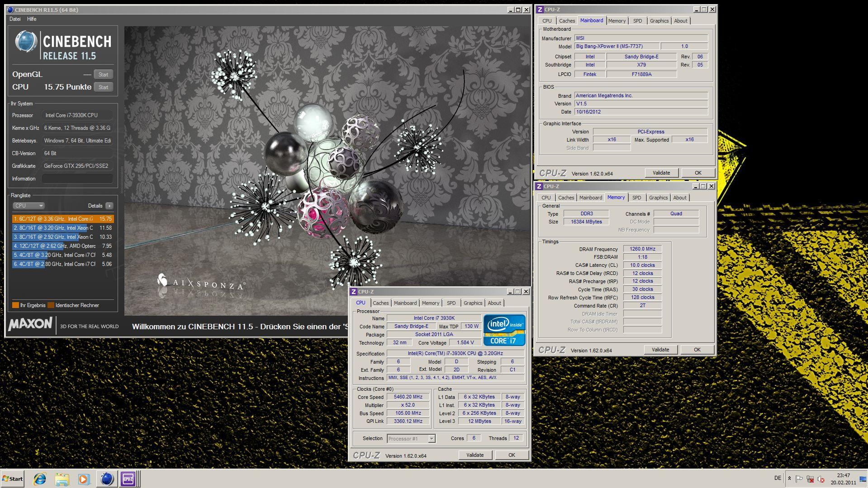Click the orange Ihr Ergebnis legend swatch
This screenshot has width=868, height=488.
(x=15, y=305)
